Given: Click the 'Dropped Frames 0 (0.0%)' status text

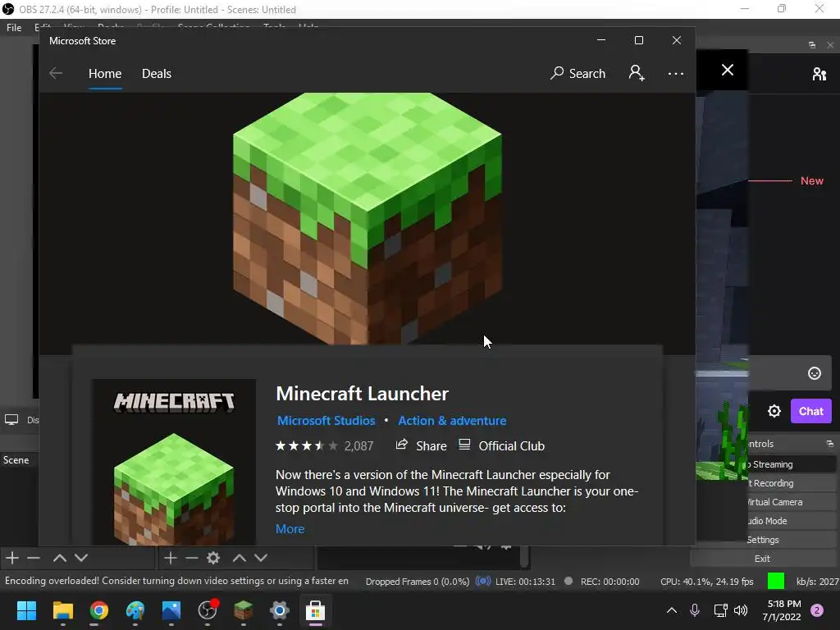Looking at the screenshot, I should point(418,582).
